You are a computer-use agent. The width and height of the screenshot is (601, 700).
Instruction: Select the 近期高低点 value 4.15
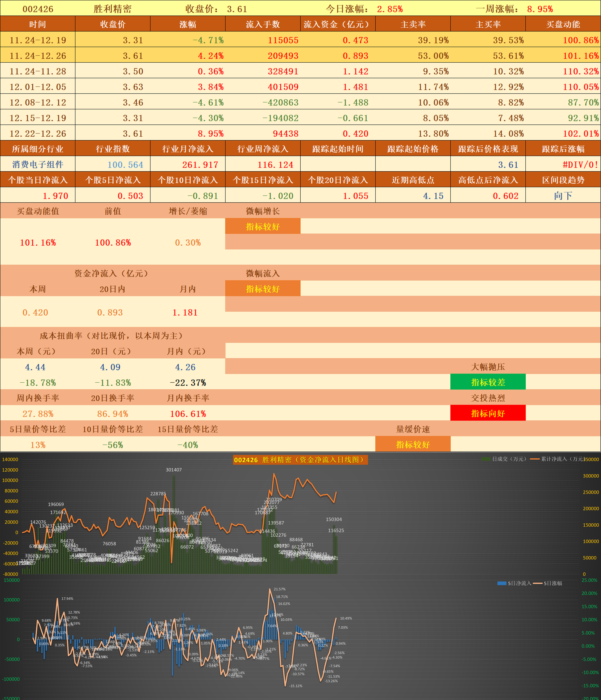click(x=433, y=196)
